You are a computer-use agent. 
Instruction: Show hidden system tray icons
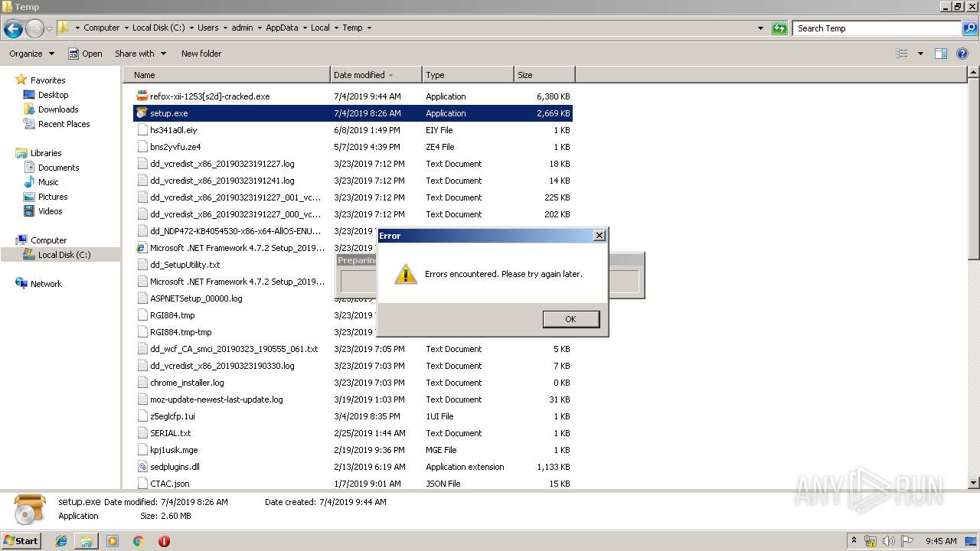[x=854, y=541]
